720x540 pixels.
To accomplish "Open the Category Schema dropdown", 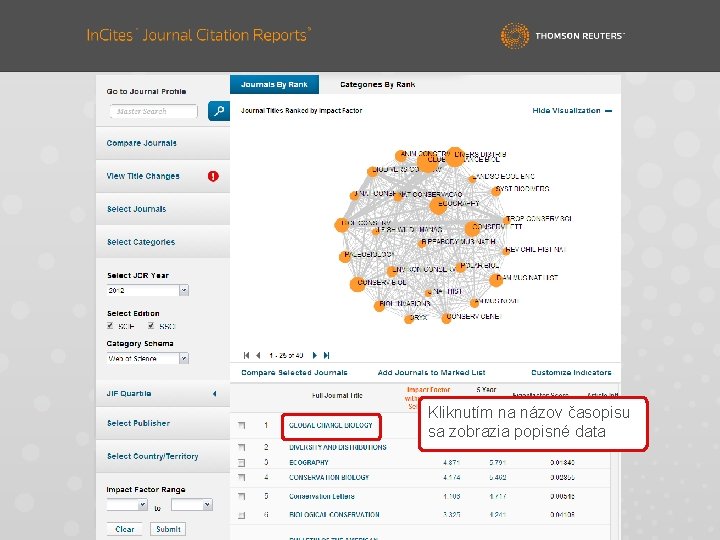I will (x=184, y=358).
